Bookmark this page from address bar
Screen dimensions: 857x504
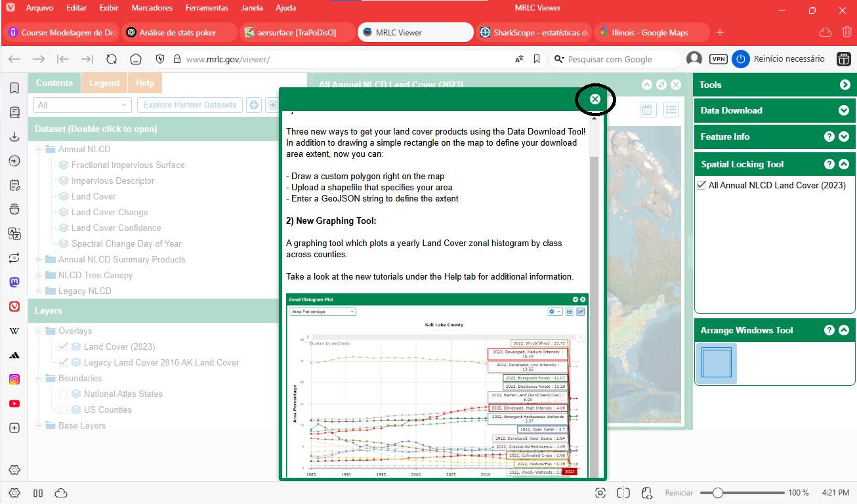tap(537, 59)
